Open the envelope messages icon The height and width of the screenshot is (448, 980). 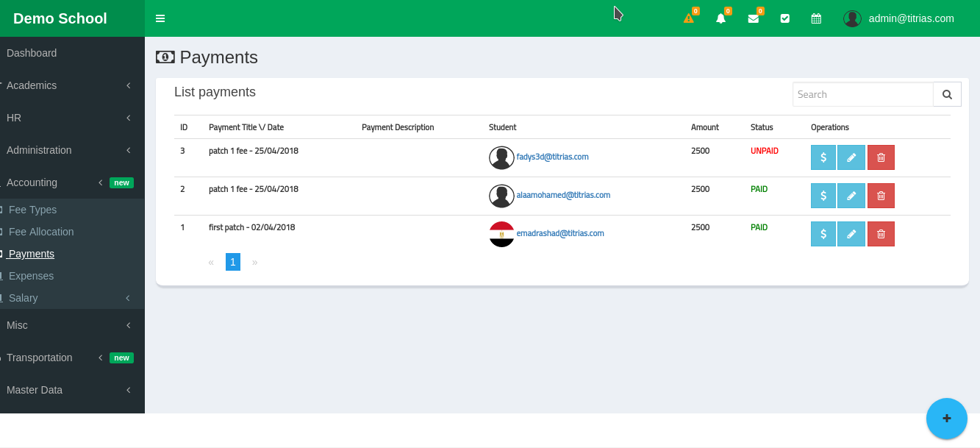tap(754, 18)
